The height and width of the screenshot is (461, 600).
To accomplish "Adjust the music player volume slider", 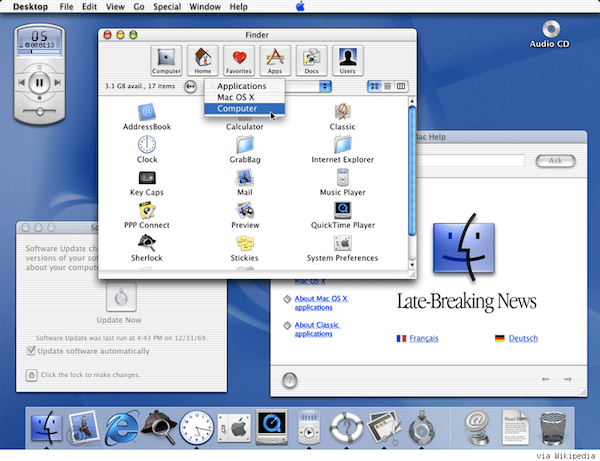I will 39,112.
